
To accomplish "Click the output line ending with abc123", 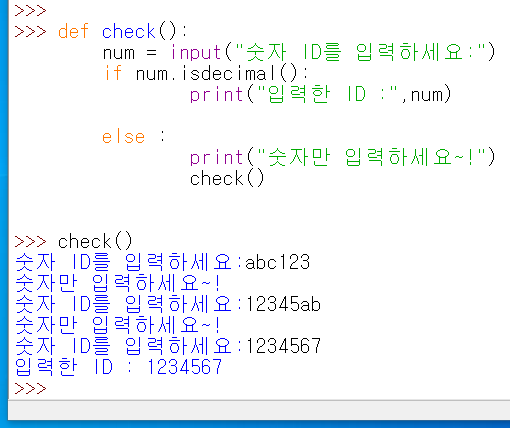I will [x=163, y=262].
